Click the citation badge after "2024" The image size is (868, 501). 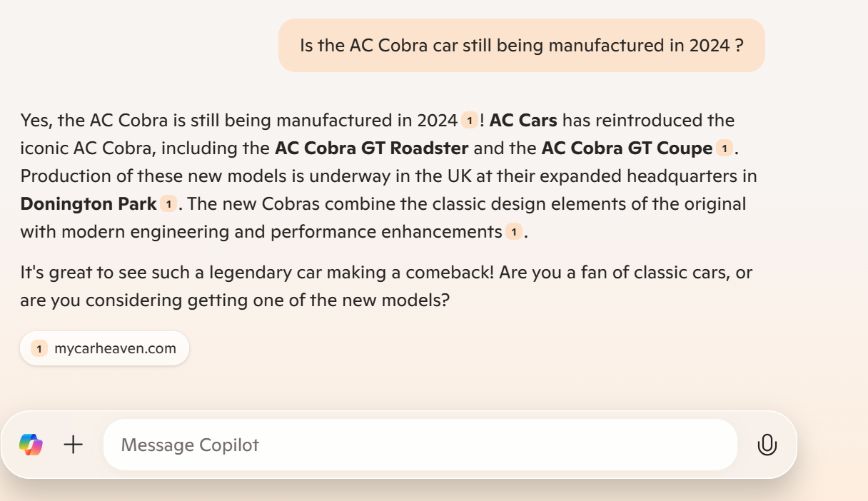[x=469, y=121]
